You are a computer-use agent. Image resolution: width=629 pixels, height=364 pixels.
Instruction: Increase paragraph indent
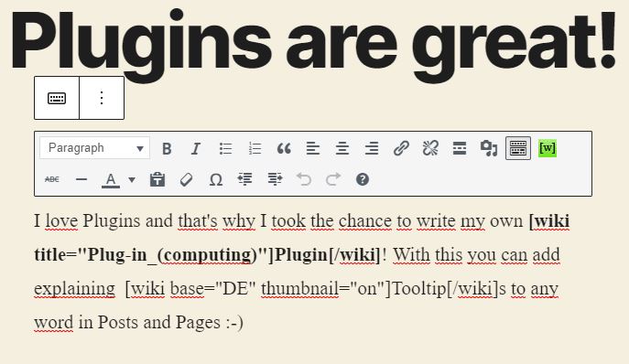(275, 179)
